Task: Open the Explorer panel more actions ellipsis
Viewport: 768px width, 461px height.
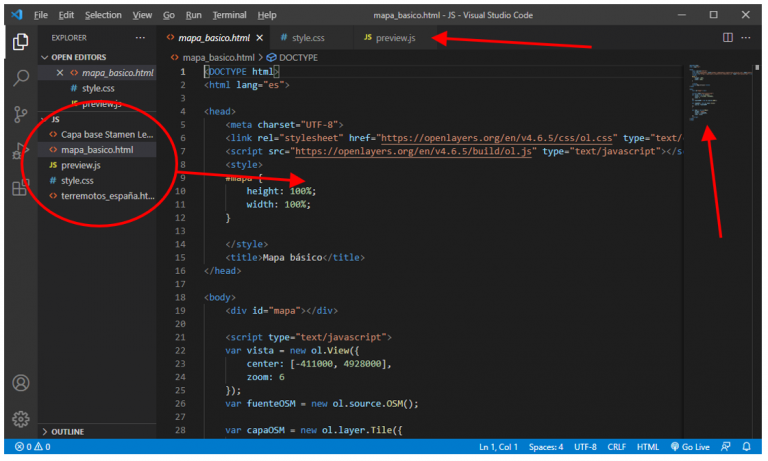Action: [x=141, y=37]
